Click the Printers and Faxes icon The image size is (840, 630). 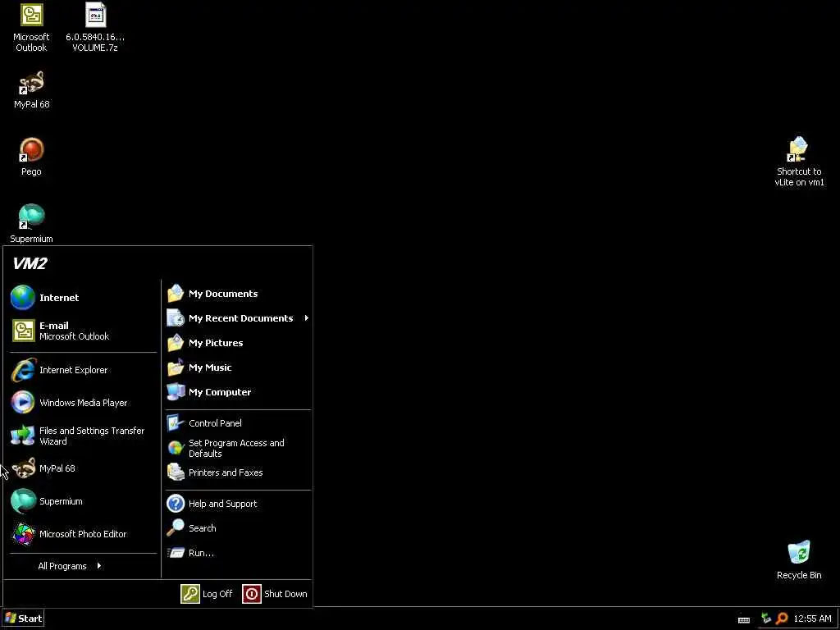tap(176, 472)
